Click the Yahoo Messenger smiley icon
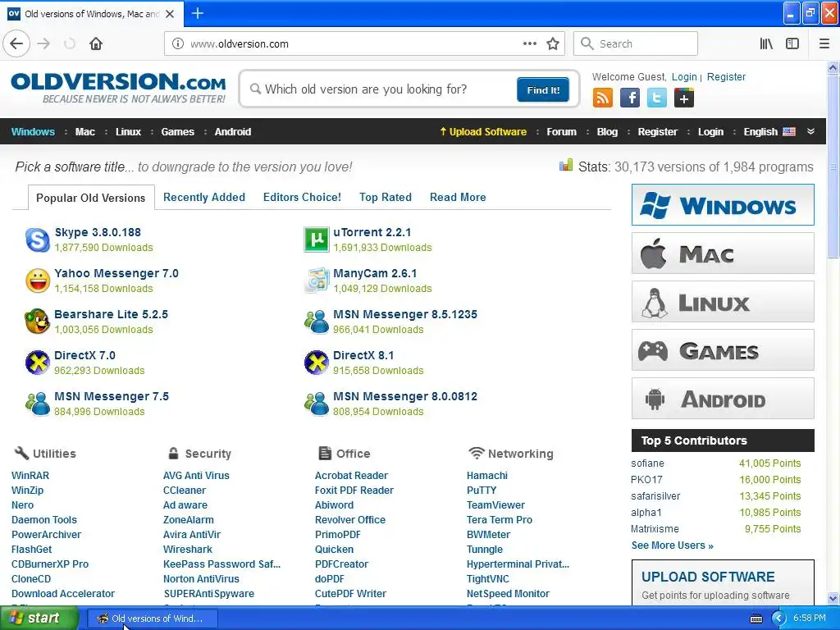This screenshot has width=840, height=630. coord(38,281)
